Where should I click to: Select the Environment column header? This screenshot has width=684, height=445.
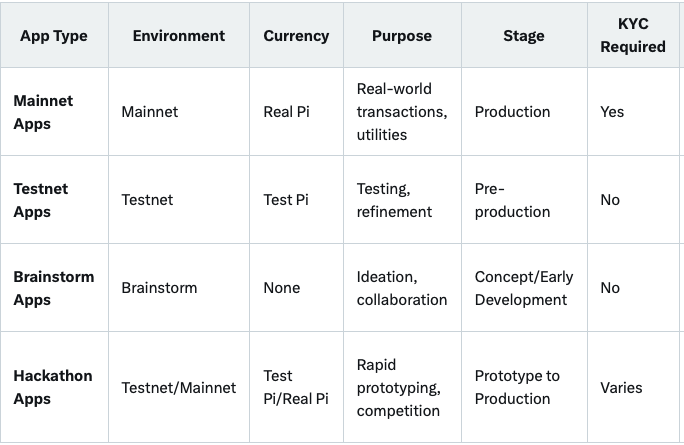coord(178,36)
